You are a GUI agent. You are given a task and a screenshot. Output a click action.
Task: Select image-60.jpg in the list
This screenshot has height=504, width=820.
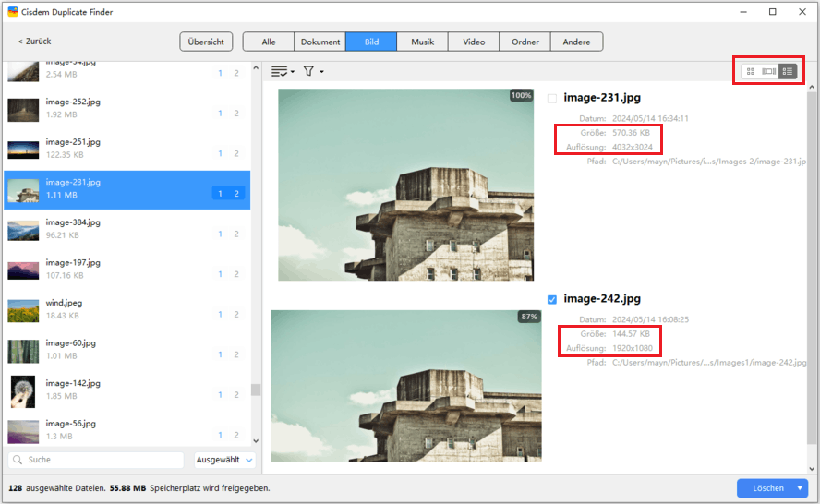coord(127,350)
